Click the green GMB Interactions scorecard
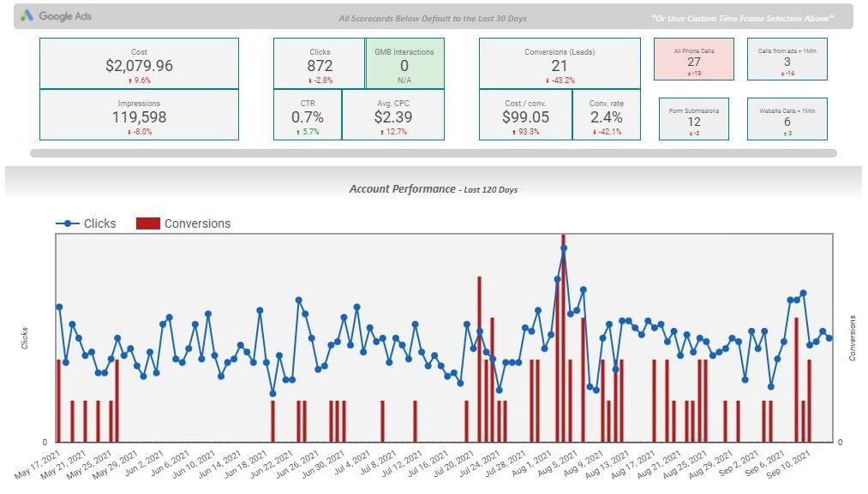Image resolution: width=868 pixels, height=494 pixels. click(x=404, y=63)
